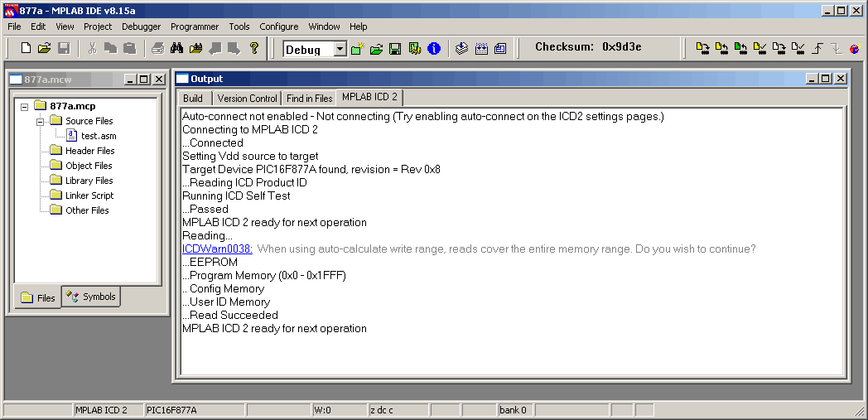The image size is (868, 420).
Task: Read EEPROM green page icon
Action: 740,49
